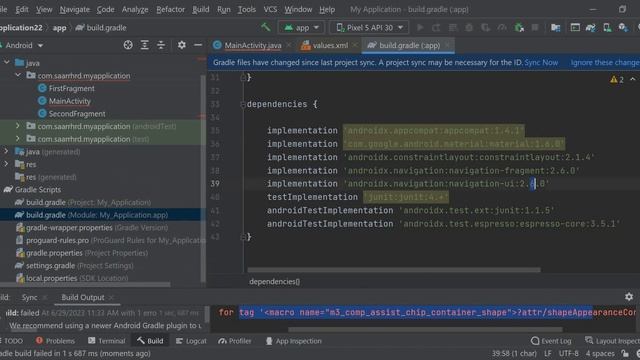Click the UTF-8 encoding in the status bar
This screenshot has height=360, width=640.
(x=568, y=353)
